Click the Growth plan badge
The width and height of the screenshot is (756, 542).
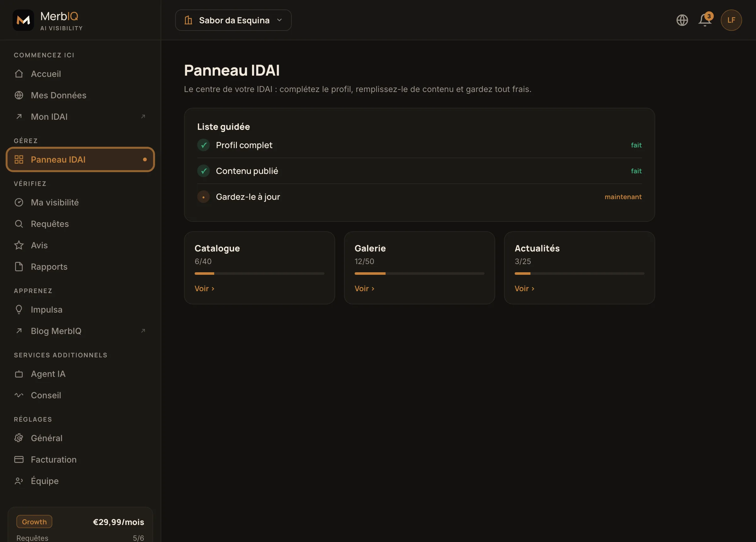point(34,522)
